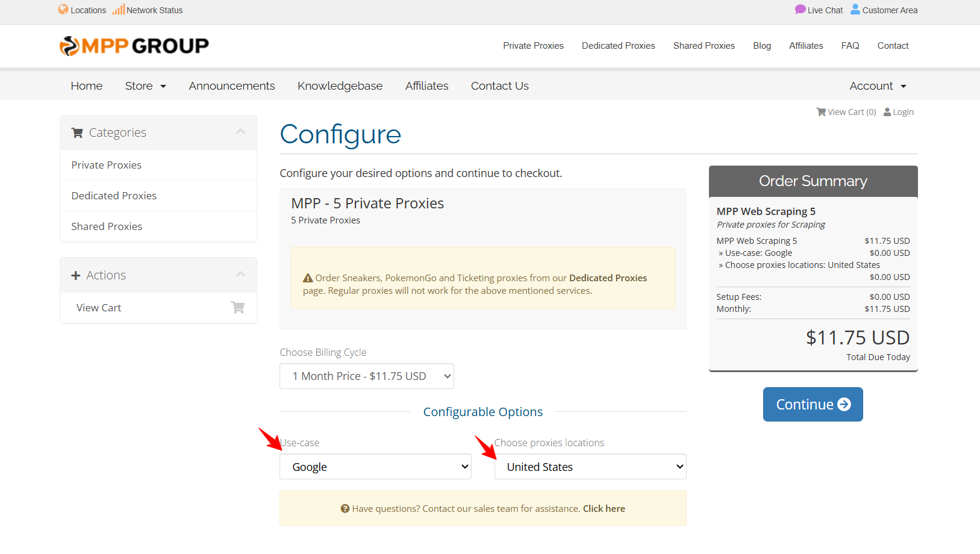980x554 pixels.
Task: Open the Use-case dropdown set to Google
Action: (x=375, y=467)
